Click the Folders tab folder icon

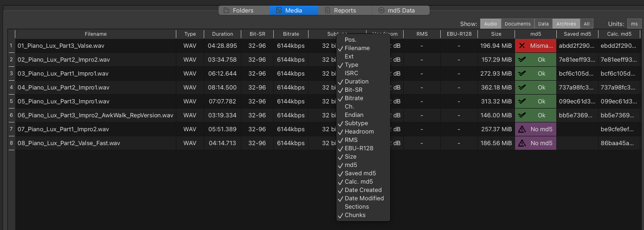[x=226, y=10]
